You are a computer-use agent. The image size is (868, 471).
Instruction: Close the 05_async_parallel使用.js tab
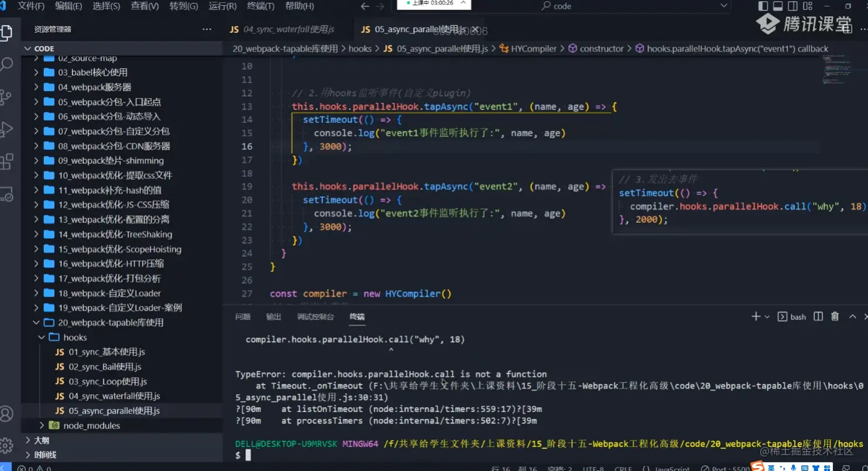[x=475, y=29]
